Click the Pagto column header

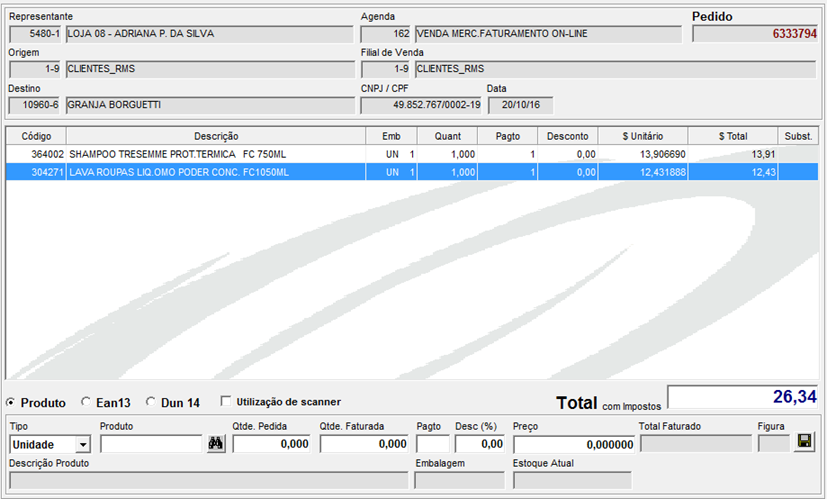coord(507,136)
